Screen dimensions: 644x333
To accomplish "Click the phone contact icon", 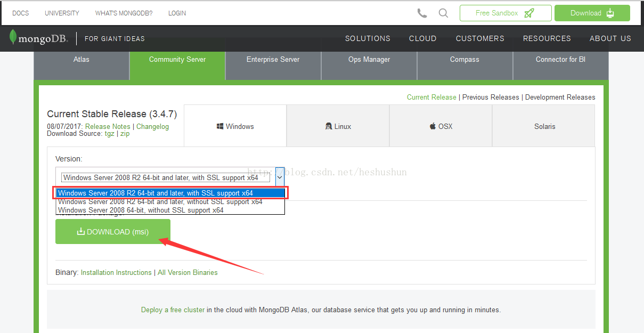I will point(422,13).
